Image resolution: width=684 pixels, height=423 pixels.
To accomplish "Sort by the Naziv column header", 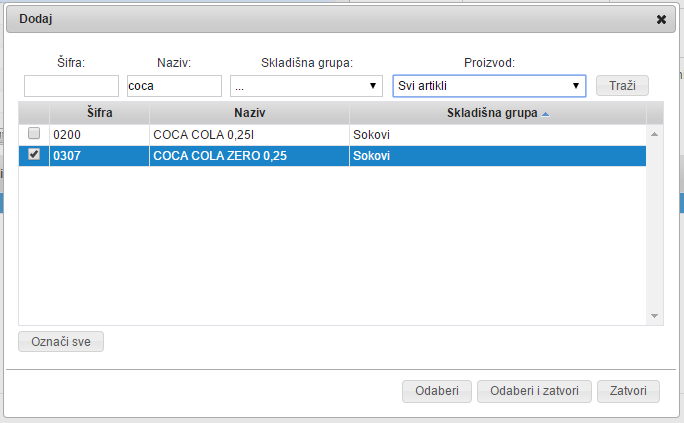I will [x=249, y=113].
